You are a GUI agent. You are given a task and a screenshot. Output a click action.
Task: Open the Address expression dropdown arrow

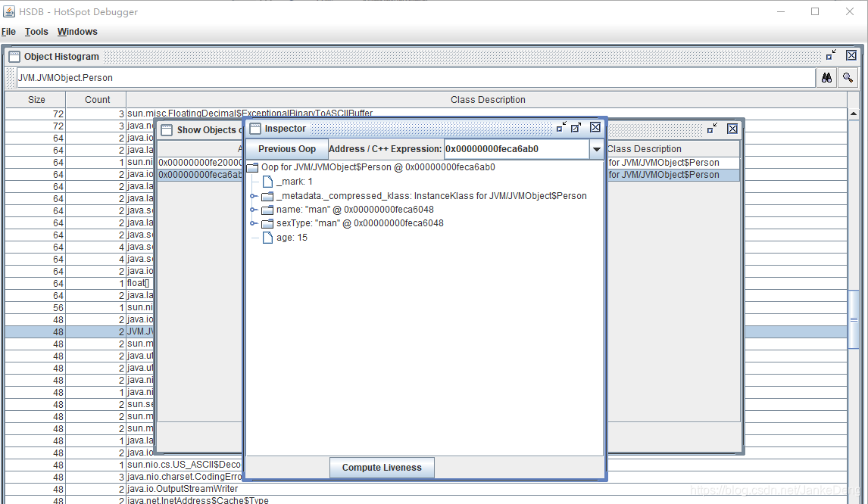point(596,149)
